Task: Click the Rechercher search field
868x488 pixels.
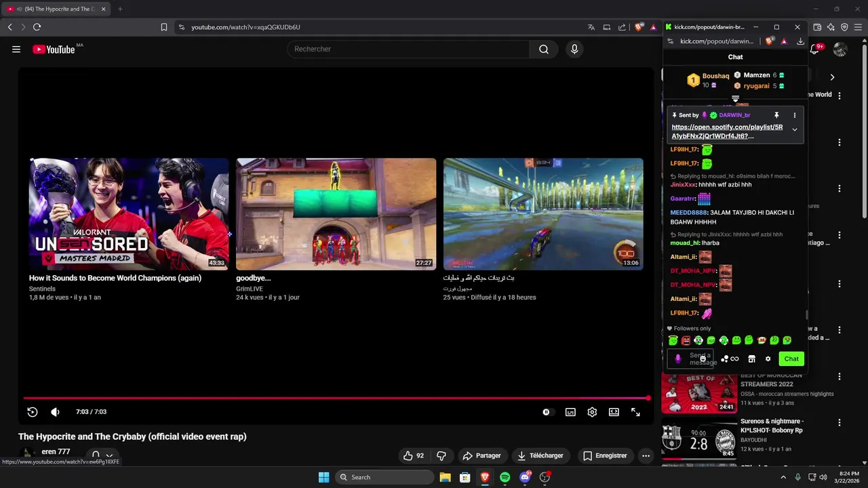Action: pyautogui.click(x=408, y=49)
